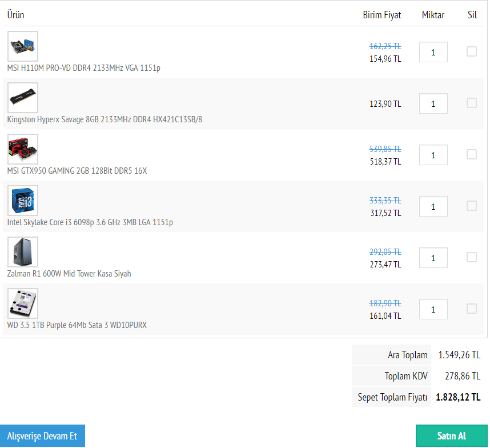
Task: Click subtotal value 1.549,26 TL
Action: click(459, 355)
